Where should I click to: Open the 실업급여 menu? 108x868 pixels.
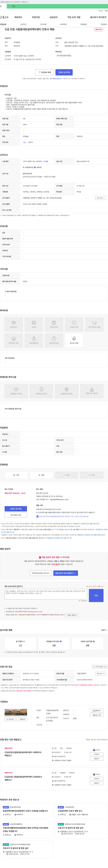(53, 17)
